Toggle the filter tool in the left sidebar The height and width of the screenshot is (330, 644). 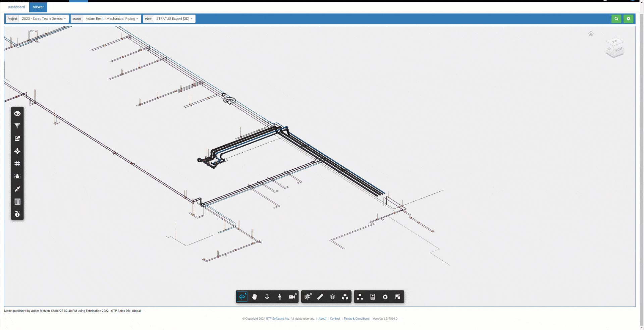[x=17, y=126]
